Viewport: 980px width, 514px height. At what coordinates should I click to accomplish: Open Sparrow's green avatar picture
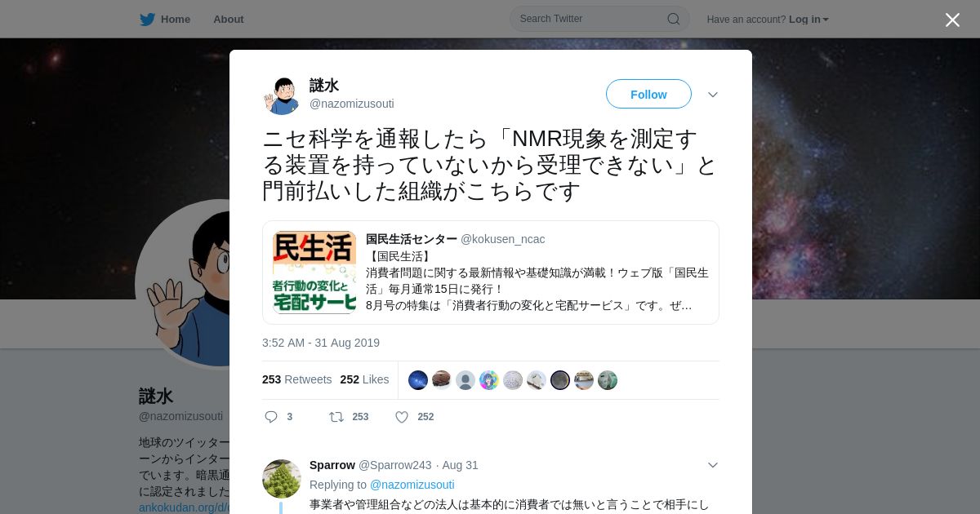coord(282,479)
